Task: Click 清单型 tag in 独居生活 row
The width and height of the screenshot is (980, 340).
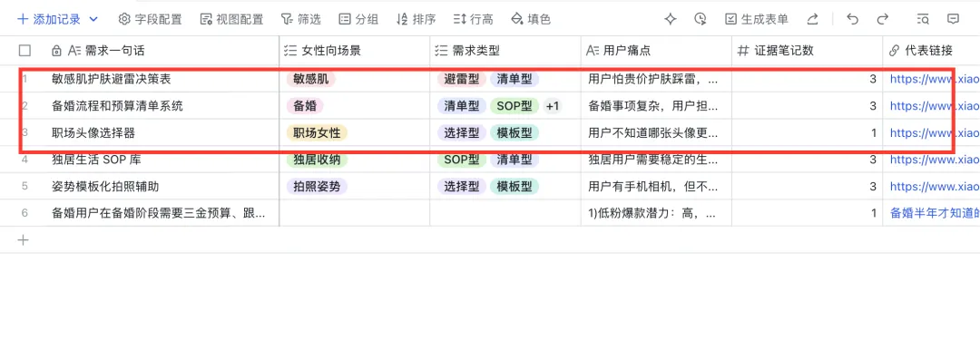Action: click(514, 160)
